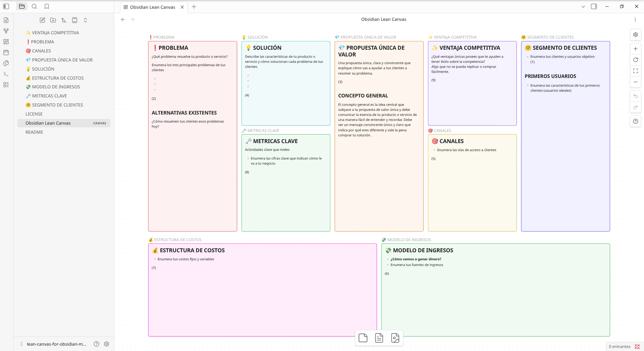Open METRICAS CLAVE file

(x=64, y=96)
